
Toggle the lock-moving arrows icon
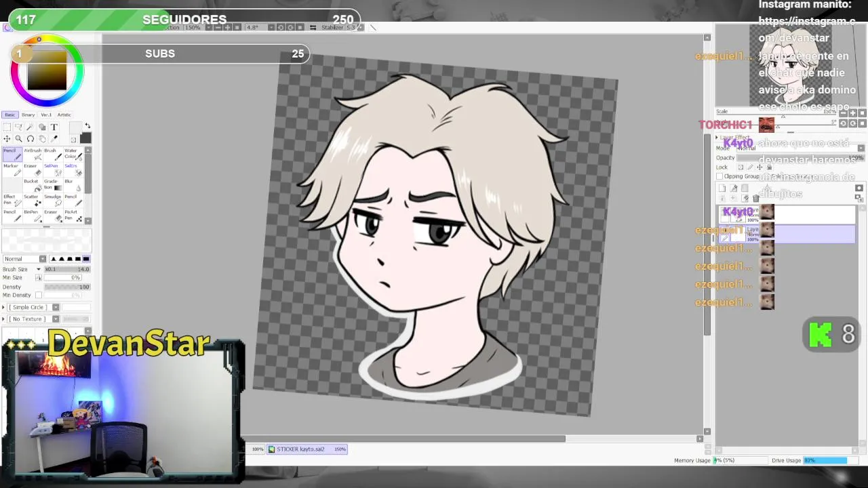pos(759,167)
